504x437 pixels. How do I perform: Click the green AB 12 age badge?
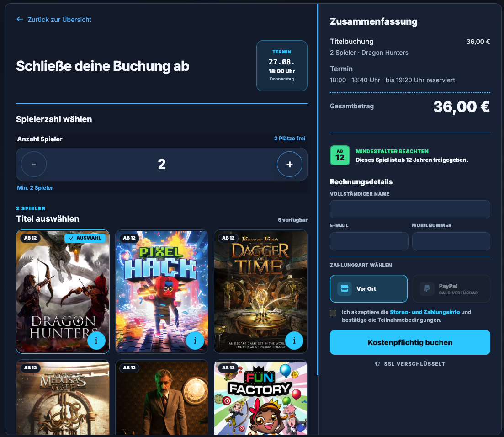340,155
